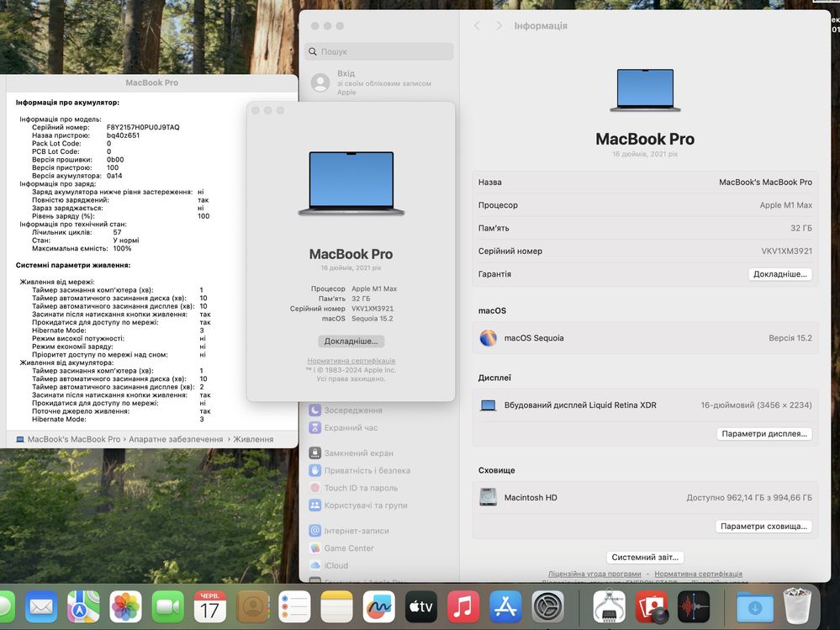Go back with the left chevron in settings

[x=477, y=26]
